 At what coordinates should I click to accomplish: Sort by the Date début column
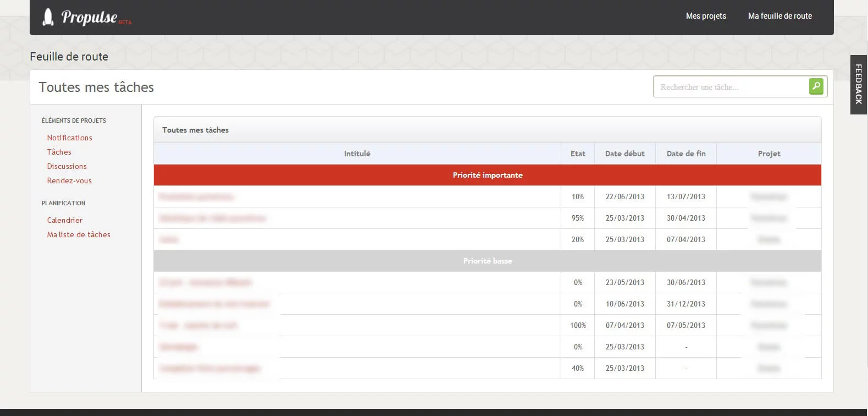point(625,154)
